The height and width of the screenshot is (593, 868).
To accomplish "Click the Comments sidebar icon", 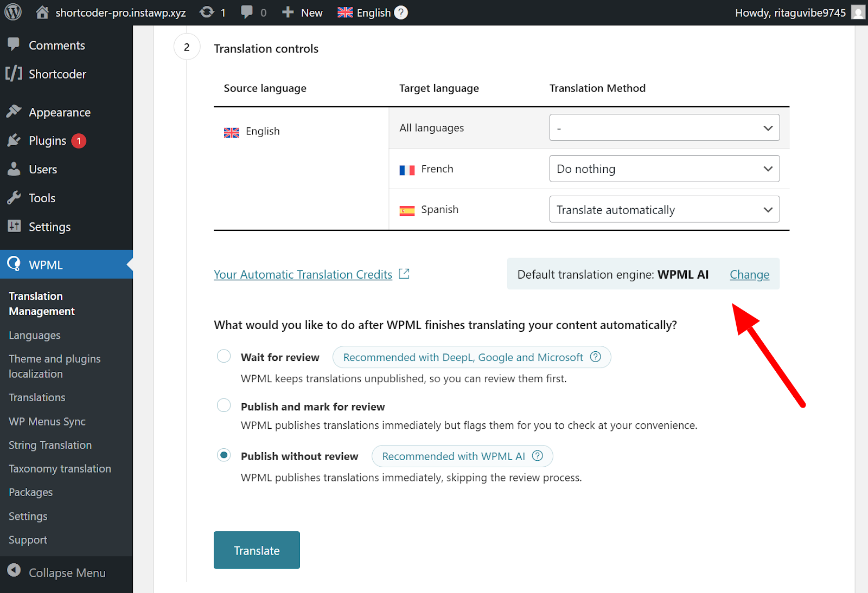I will click(14, 45).
